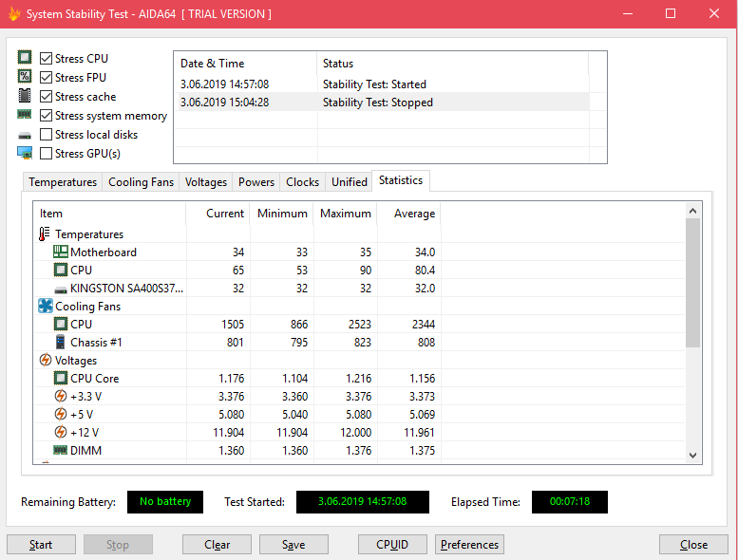Click the statistics list scrollbar thumb

click(x=692, y=283)
